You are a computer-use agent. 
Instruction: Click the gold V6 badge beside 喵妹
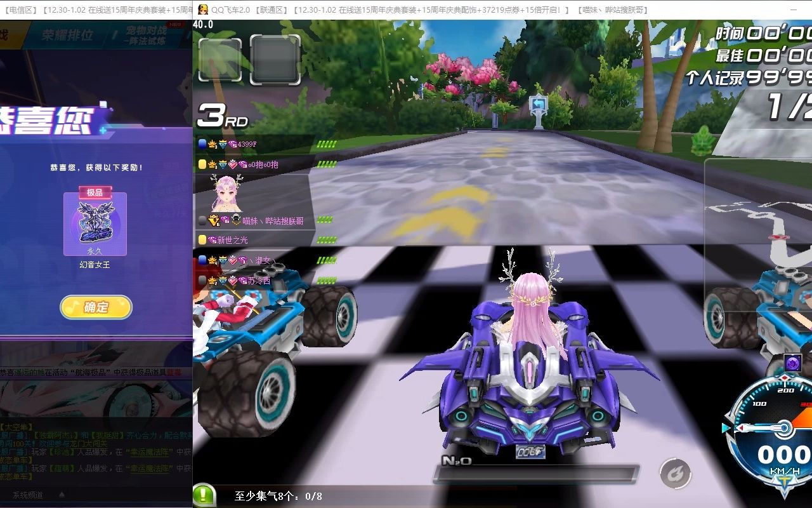213,220
